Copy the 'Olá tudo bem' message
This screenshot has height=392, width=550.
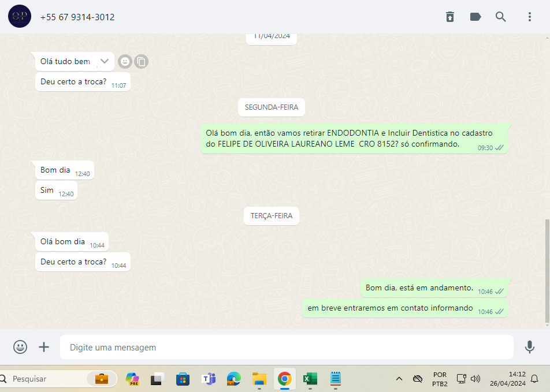pyautogui.click(x=142, y=62)
